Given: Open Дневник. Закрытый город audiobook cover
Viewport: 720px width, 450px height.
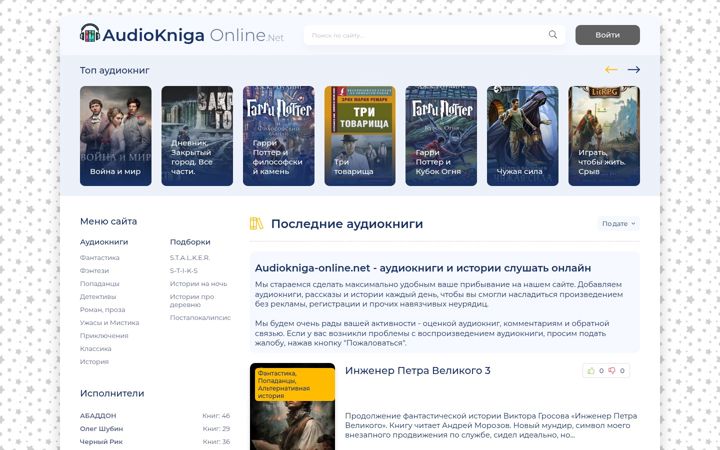Looking at the screenshot, I should pyautogui.click(x=197, y=136).
